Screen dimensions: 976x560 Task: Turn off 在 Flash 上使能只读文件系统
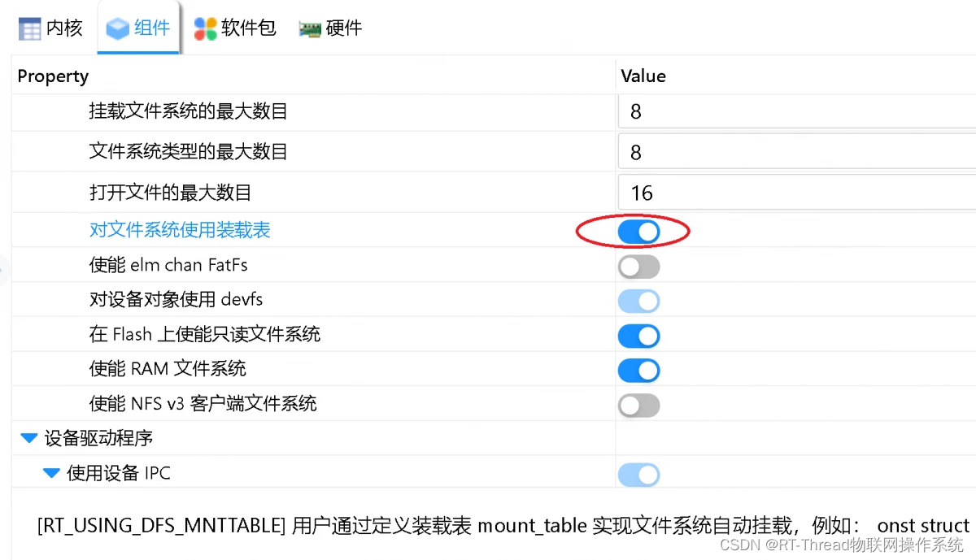pos(638,336)
